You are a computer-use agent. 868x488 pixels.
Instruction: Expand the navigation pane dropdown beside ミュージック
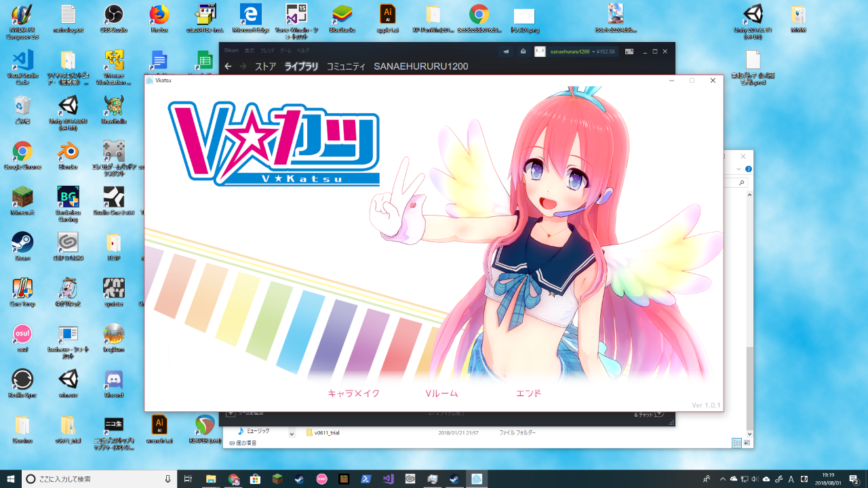tap(292, 432)
